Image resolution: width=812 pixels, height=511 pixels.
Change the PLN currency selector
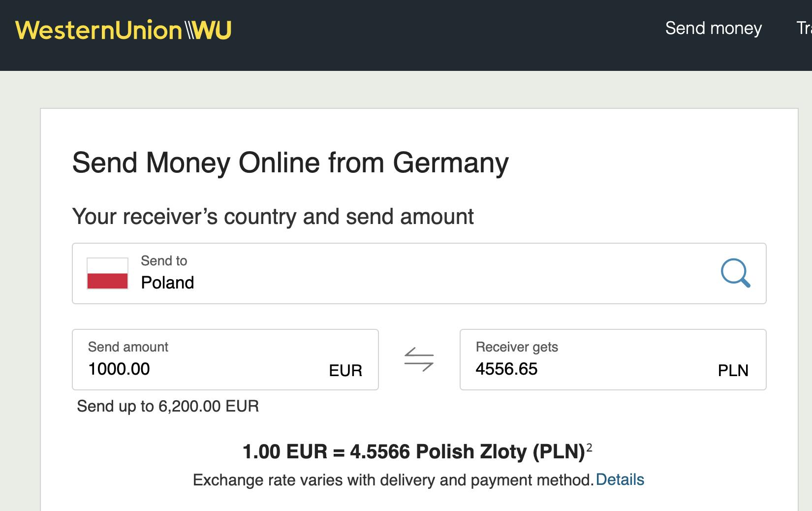(x=734, y=370)
